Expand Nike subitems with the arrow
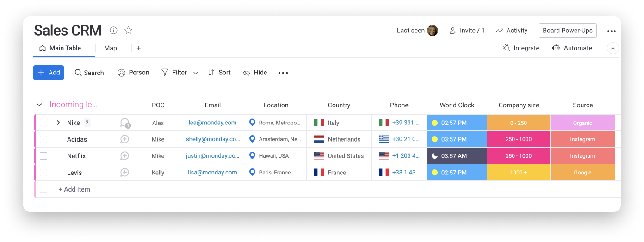The height and width of the screenshot is (242, 644). click(58, 123)
